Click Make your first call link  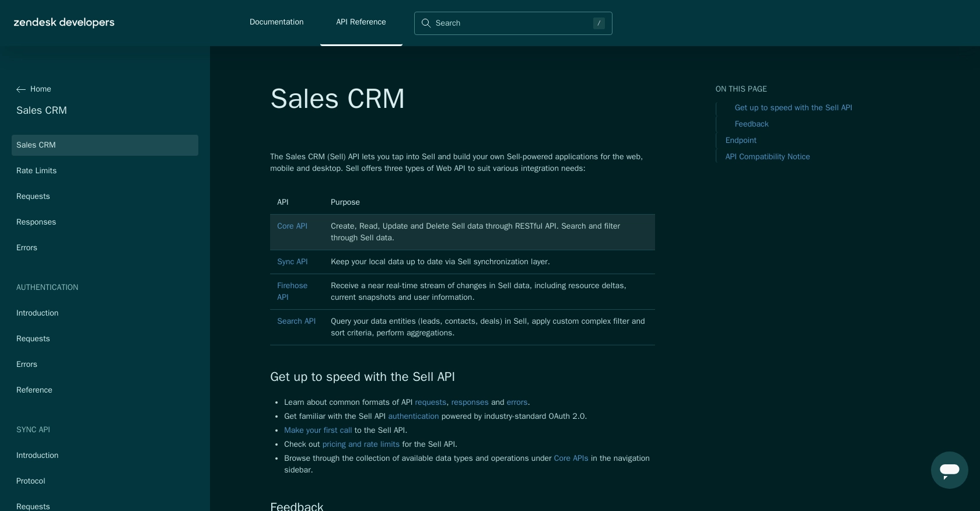click(x=318, y=430)
